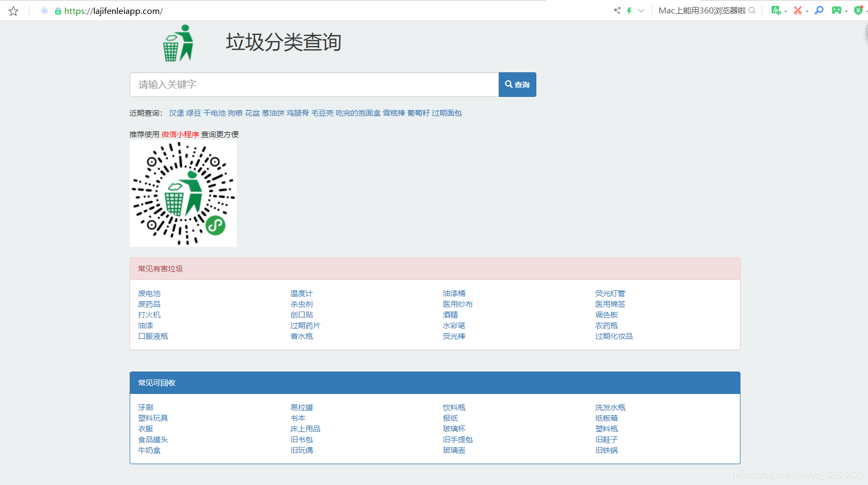The image size is (868, 485).
Task: Click the 塑料玩具 link
Action: [x=153, y=418]
